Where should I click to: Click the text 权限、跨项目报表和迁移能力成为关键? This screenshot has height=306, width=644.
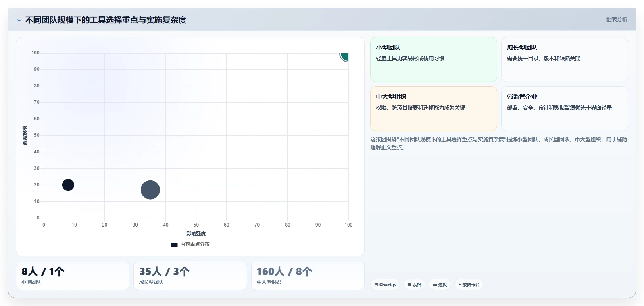(421, 108)
